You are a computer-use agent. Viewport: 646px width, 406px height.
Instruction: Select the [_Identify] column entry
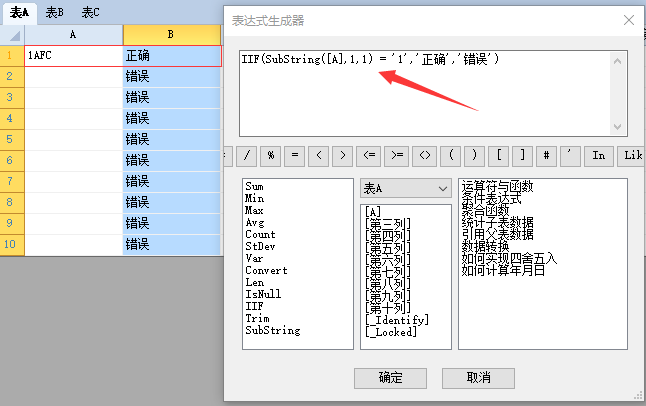click(397, 319)
